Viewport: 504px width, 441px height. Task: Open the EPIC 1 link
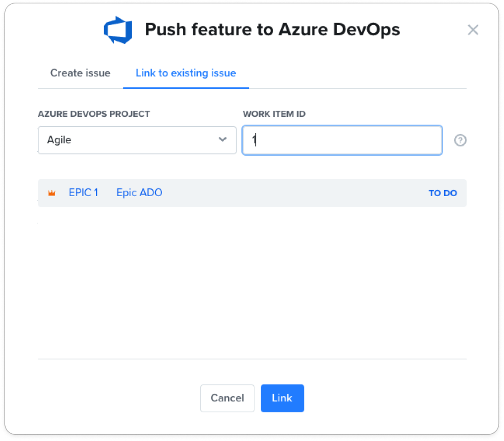(84, 193)
